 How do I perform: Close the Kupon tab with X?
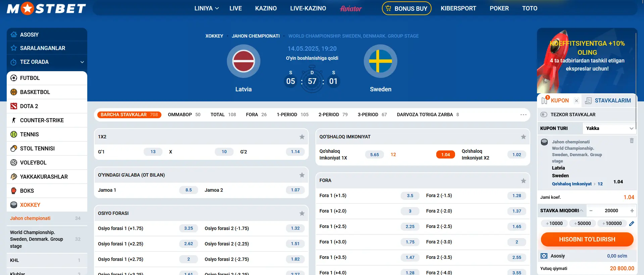tap(577, 100)
